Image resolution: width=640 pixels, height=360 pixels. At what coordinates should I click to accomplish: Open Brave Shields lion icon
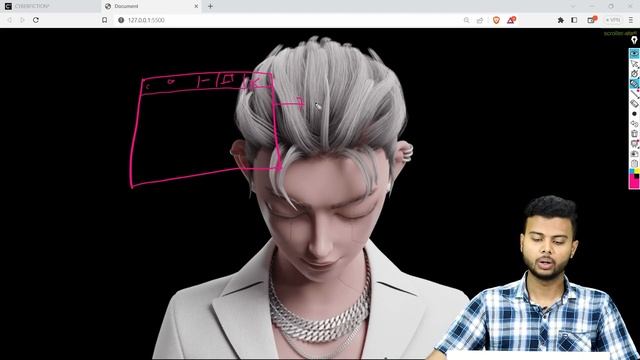point(496,20)
